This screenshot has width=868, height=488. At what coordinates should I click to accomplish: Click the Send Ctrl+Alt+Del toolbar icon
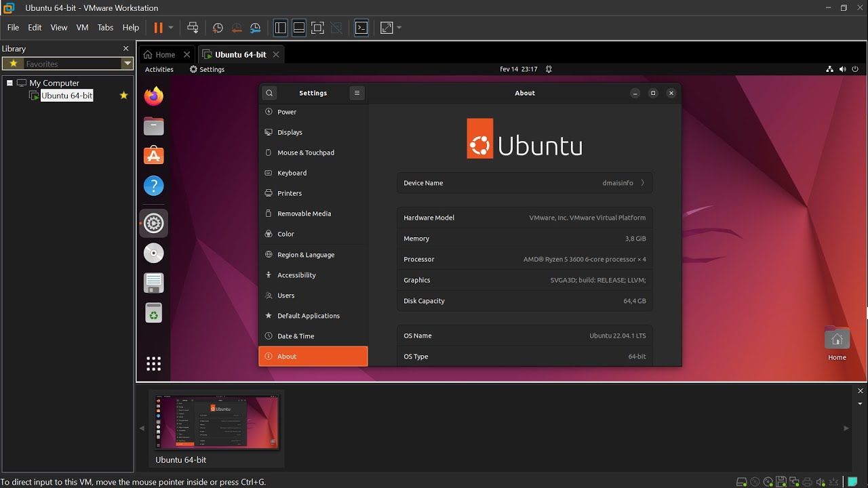pos(193,28)
